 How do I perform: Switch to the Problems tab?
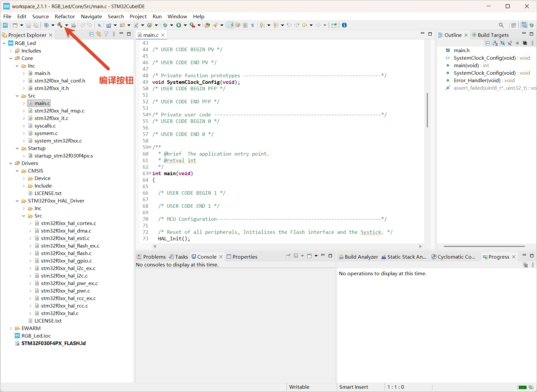pyautogui.click(x=151, y=257)
